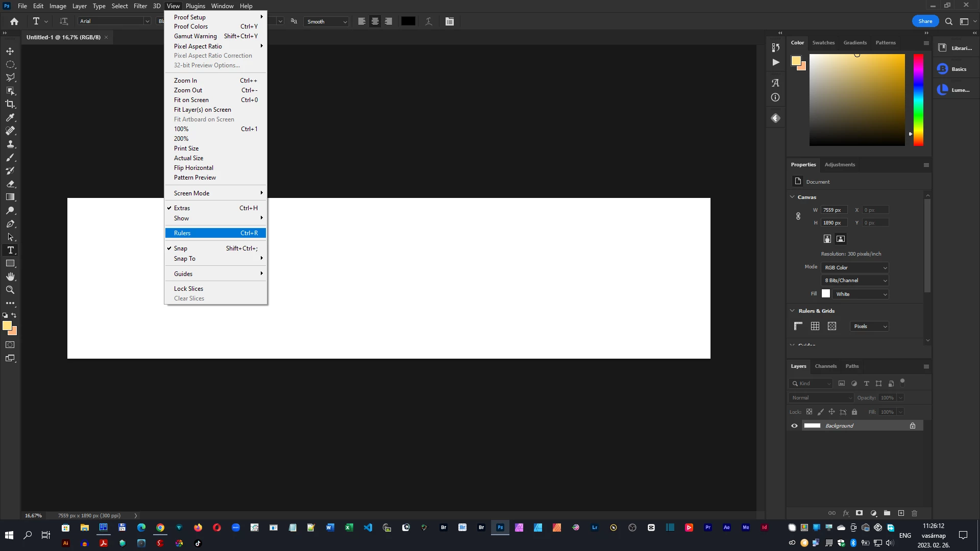Viewport: 980px width, 551px height.
Task: Click the lock icon on Background layer
Action: click(913, 425)
